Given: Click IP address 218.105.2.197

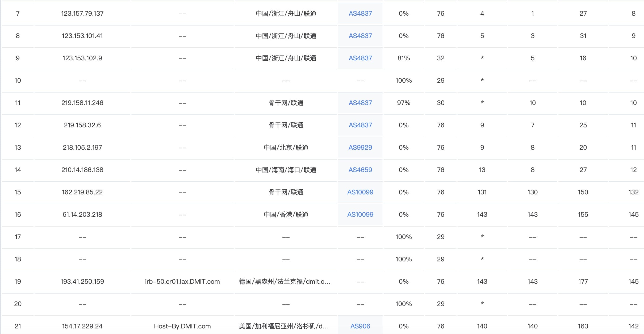Looking at the screenshot, I should [x=82, y=148].
